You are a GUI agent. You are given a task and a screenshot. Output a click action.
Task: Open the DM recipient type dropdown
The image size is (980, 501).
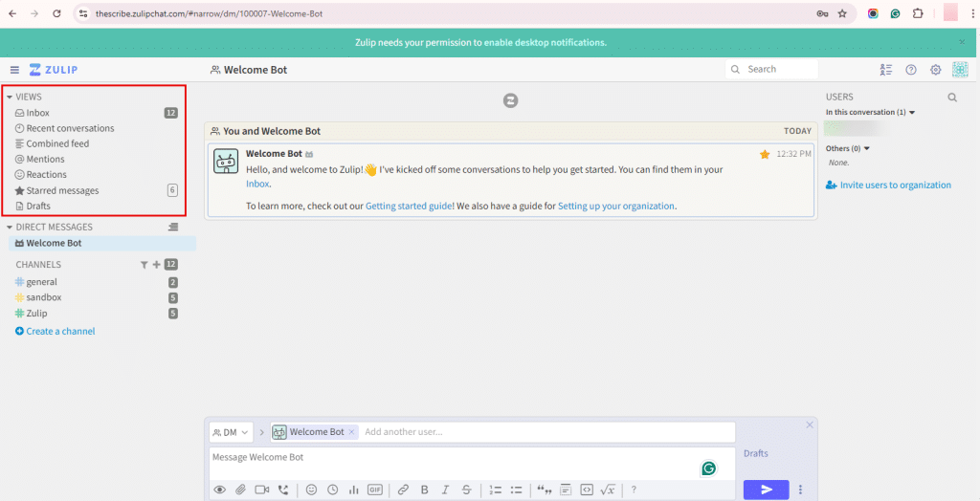[232, 432]
